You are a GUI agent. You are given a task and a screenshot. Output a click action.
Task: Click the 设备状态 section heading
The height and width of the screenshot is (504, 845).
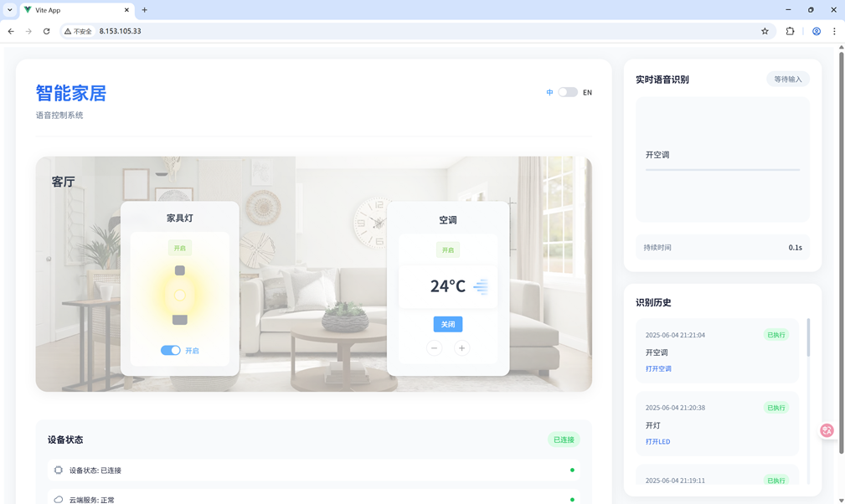pos(65,440)
